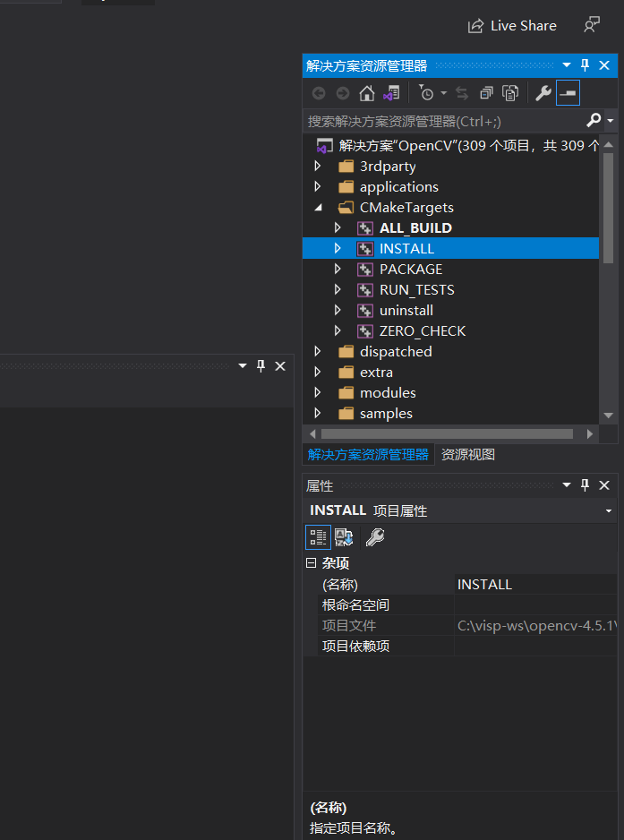This screenshot has width=624, height=840.
Task: Click the tree's horizontal scrollbar thumb
Action: [x=448, y=434]
